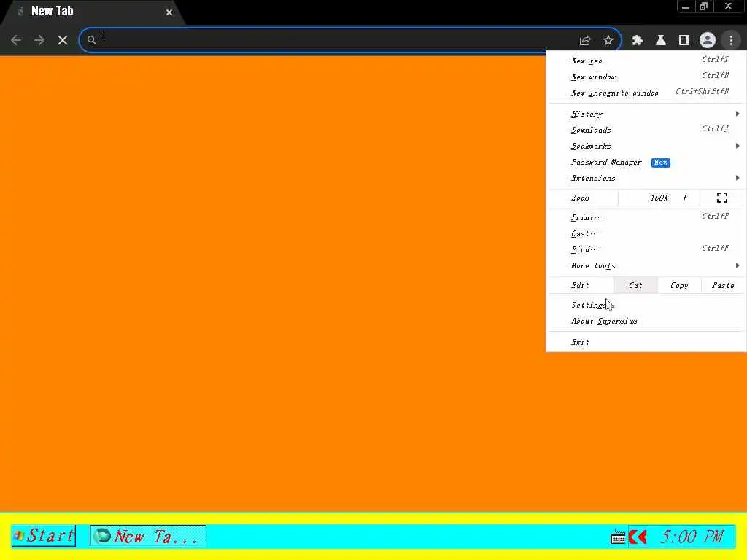
Task: Expand the More tools submenu
Action: click(x=646, y=265)
